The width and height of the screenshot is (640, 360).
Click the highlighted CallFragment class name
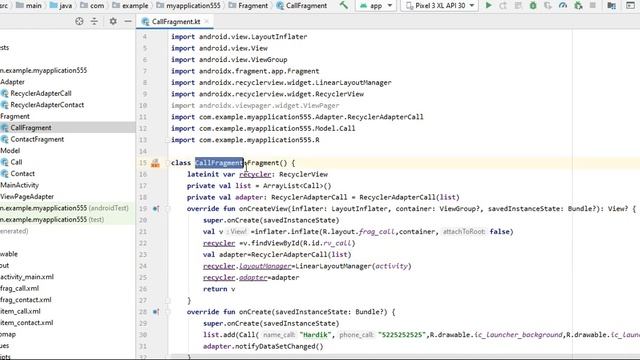[x=219, y=163]
